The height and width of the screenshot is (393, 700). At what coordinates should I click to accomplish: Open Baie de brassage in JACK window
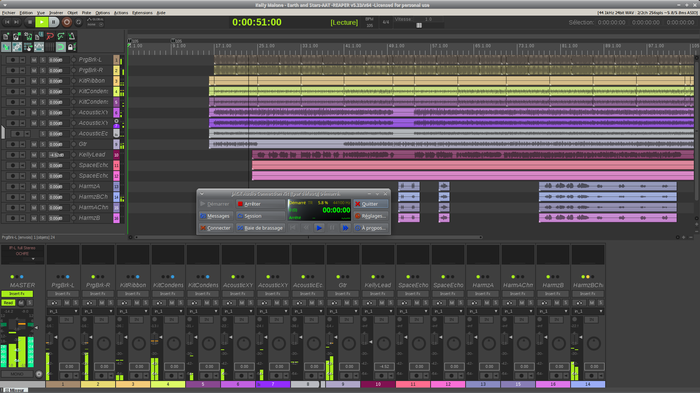[x=260, y=228]
